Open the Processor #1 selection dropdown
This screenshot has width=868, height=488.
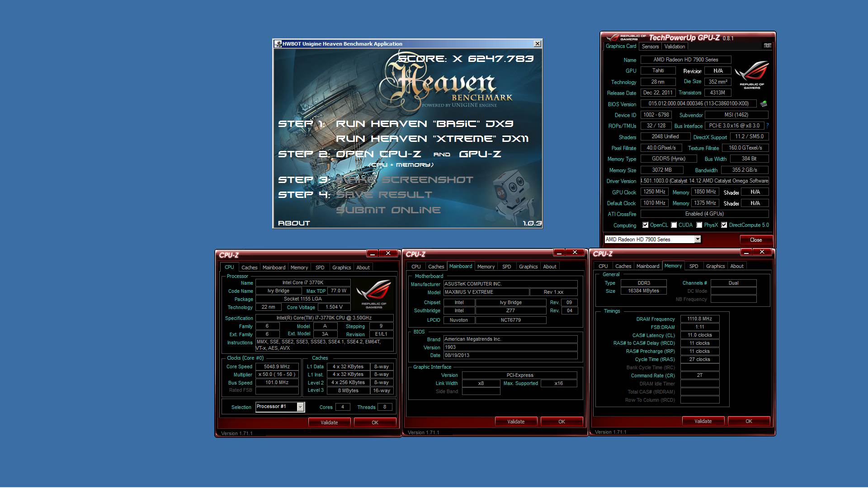coord(300,407)
